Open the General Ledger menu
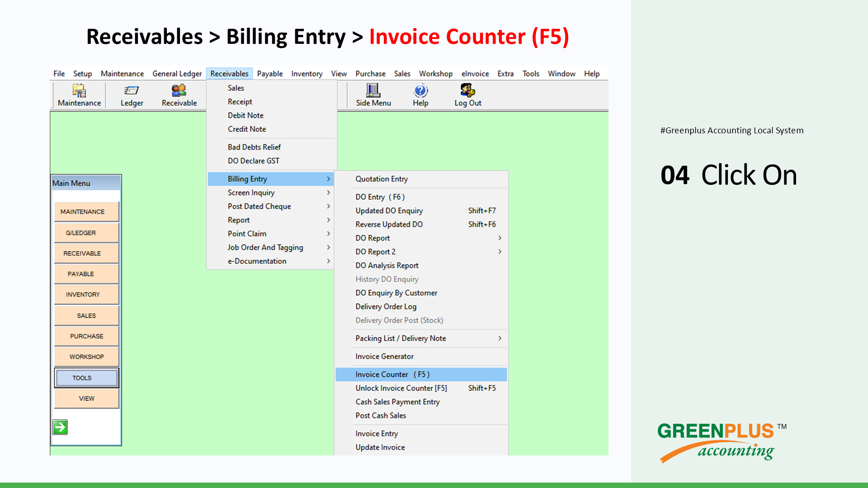This screenshot has width=868, height=488. 177,74
